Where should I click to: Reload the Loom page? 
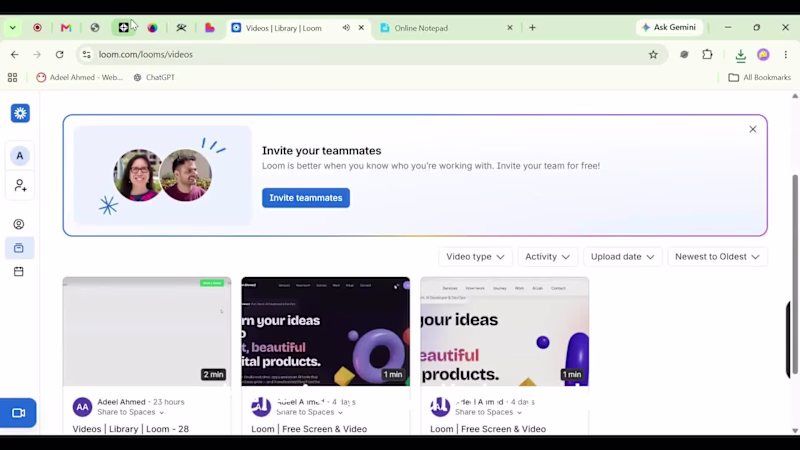click(60, 55)
